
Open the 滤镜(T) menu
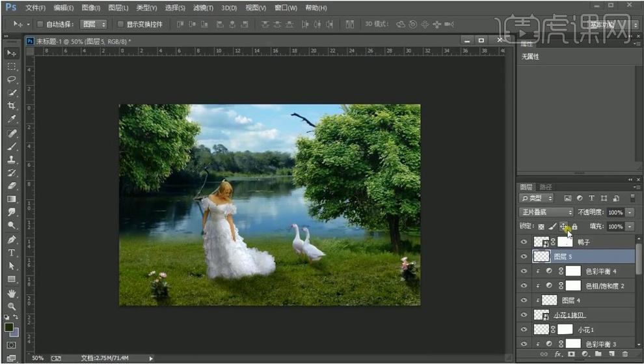point(204,8)
